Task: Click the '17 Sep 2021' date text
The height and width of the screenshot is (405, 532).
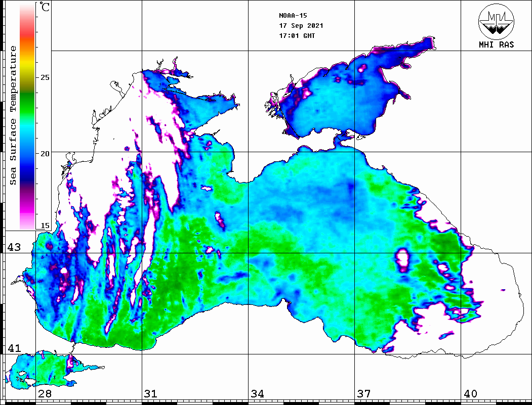Action: click(301, 26)
